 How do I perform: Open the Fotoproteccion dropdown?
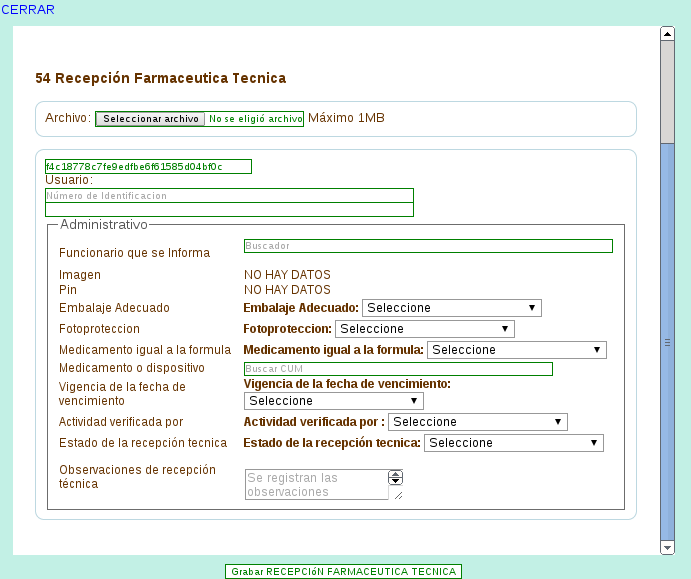[424, 329]
